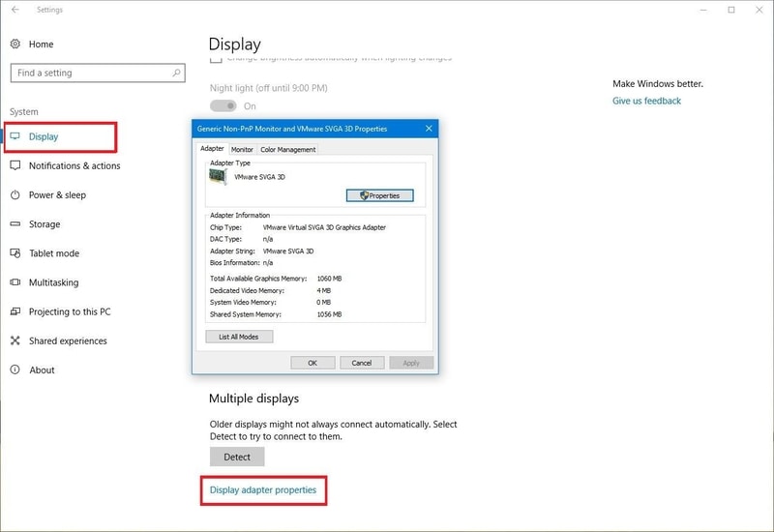Image resolution: width=774 pixels, height=532 pixels.
Task: Open Home via gear icon
Action: [x=15, y=44]
